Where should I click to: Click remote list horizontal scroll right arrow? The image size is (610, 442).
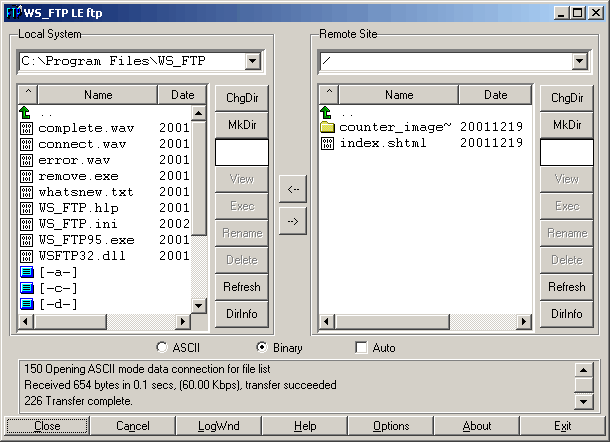[524, 321]
